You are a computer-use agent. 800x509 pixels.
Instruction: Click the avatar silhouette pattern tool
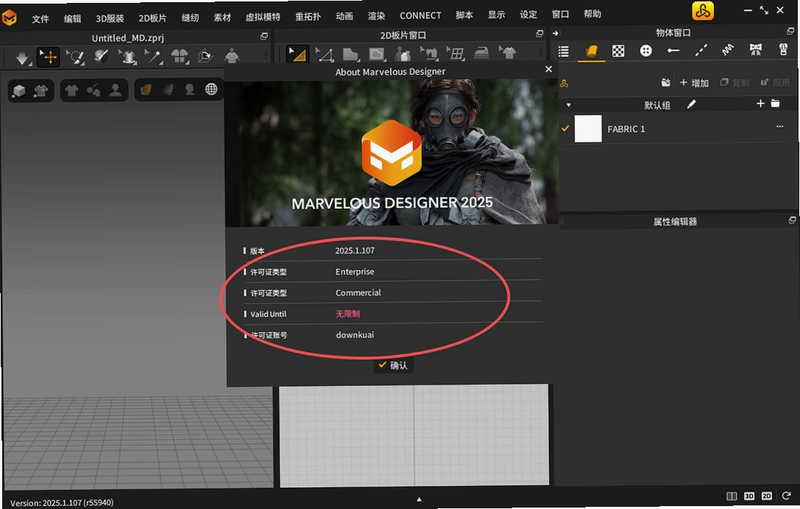(403, 54)
